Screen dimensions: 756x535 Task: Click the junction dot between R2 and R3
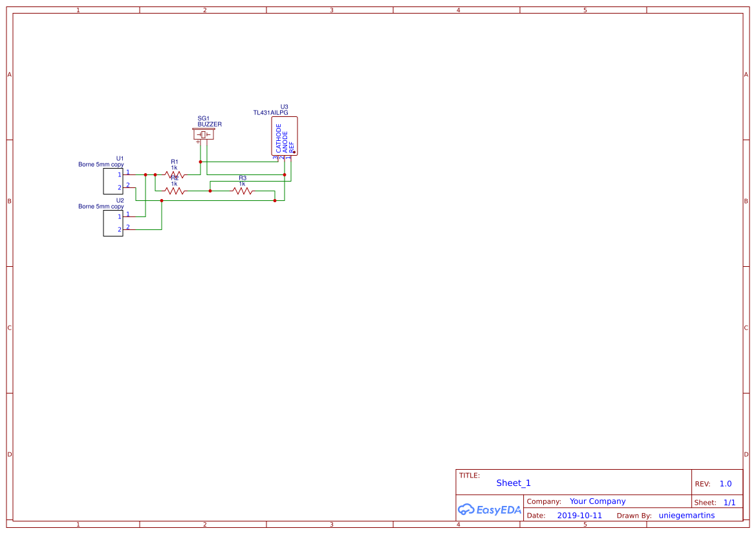point(210,191)
